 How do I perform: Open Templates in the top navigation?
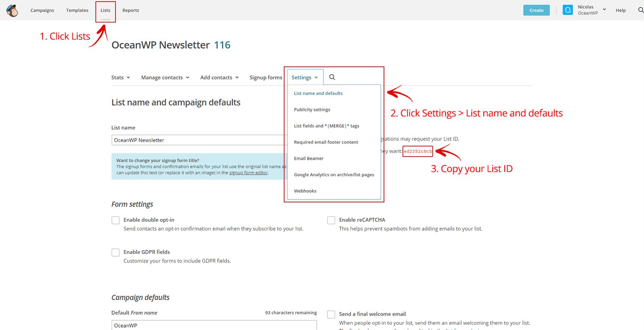tap(77, 10)
